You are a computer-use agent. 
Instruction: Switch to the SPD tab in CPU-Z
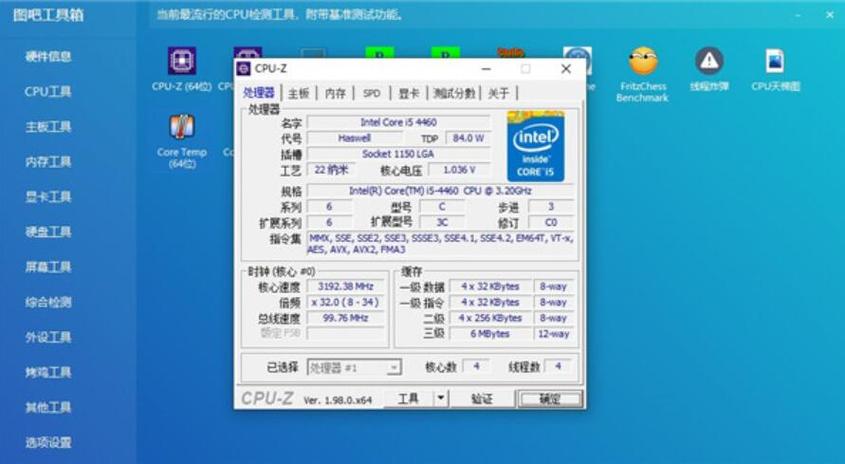372,93
